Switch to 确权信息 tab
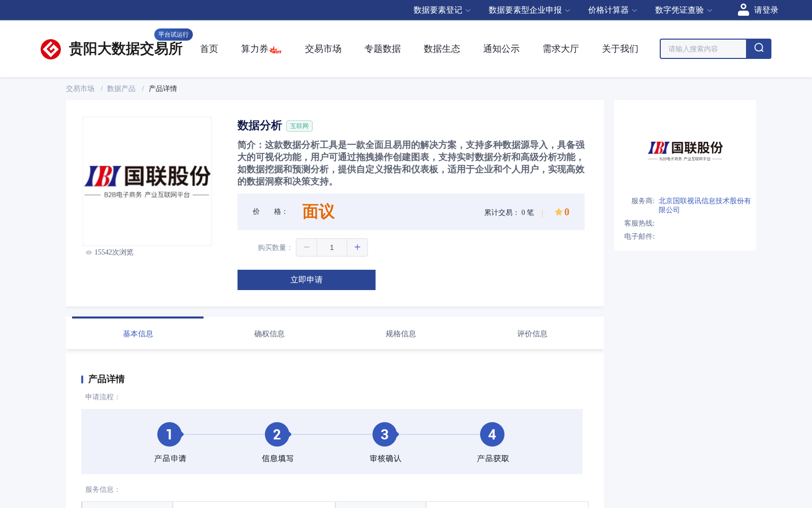Viewport: 812px width, 508px height. click(x=269, y=334)
